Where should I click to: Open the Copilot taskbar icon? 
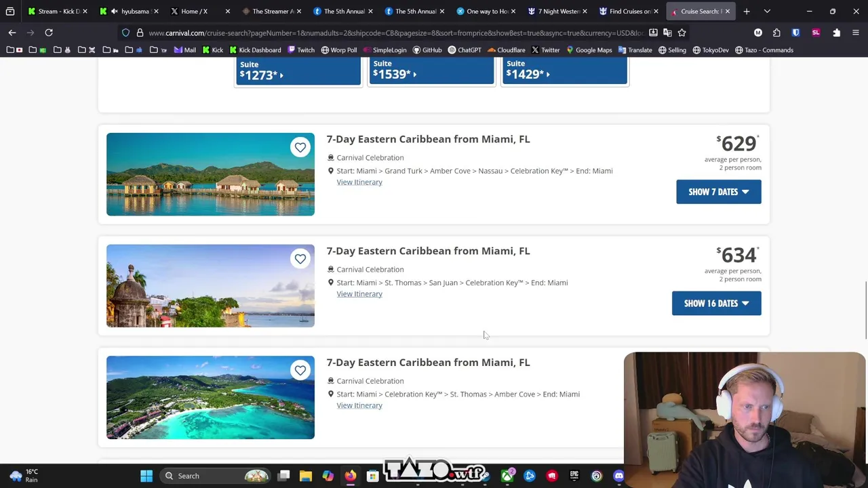(328, 476)
